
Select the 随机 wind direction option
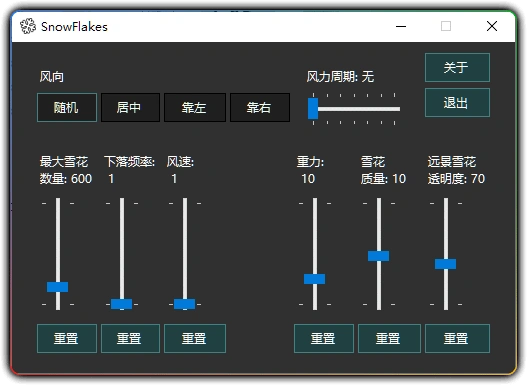click(67, 108)
